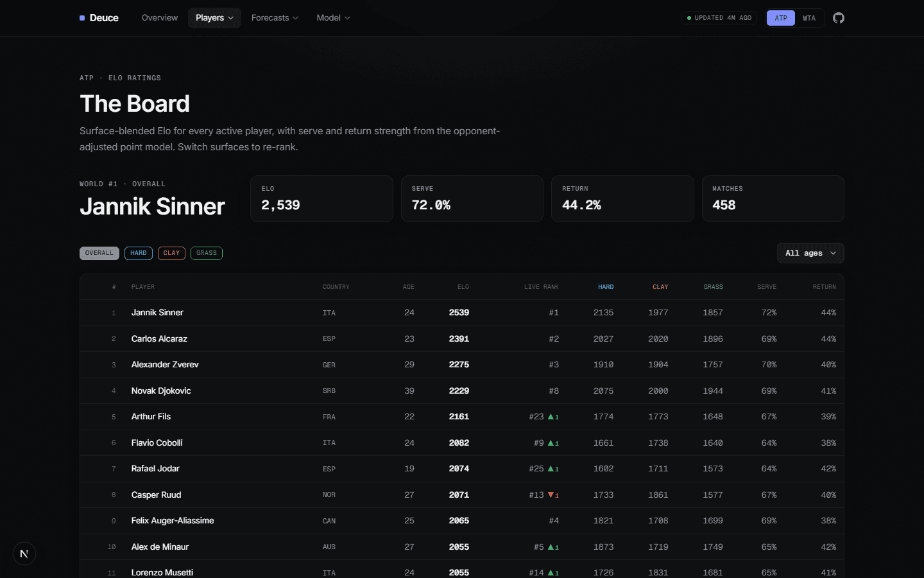Expand the Forecasts menu

[275, 18]
